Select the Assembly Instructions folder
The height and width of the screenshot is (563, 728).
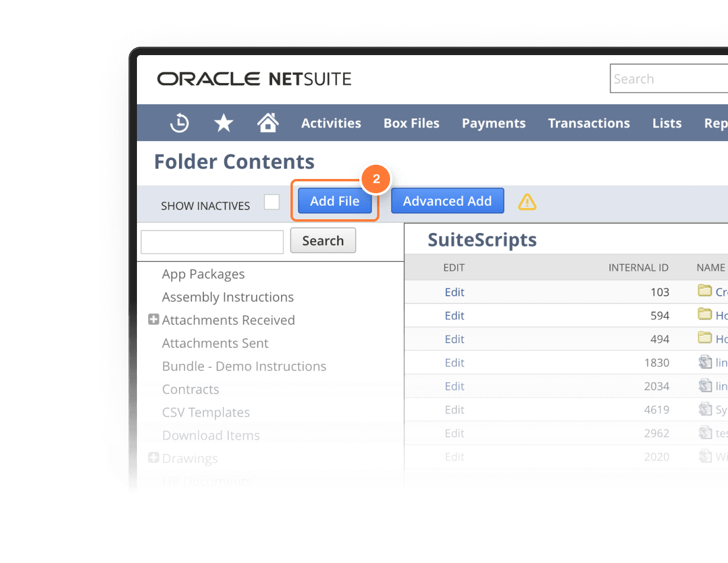point(228,297)
